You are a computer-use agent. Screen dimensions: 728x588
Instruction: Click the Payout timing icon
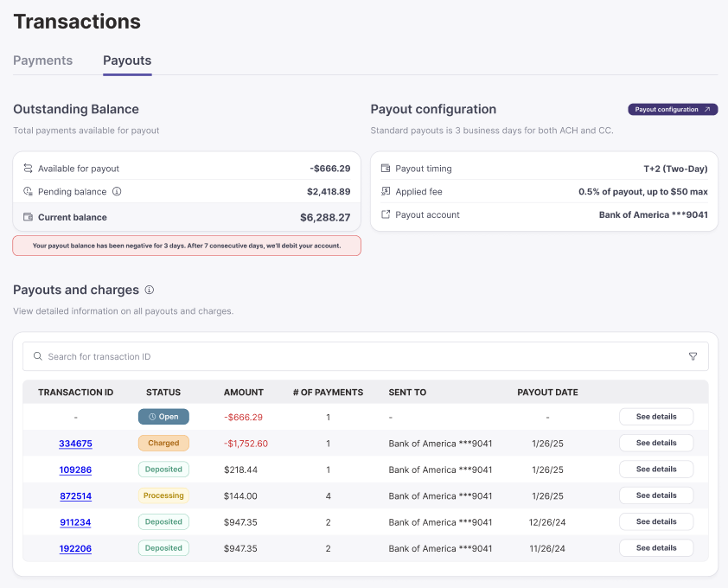[386, 169]
